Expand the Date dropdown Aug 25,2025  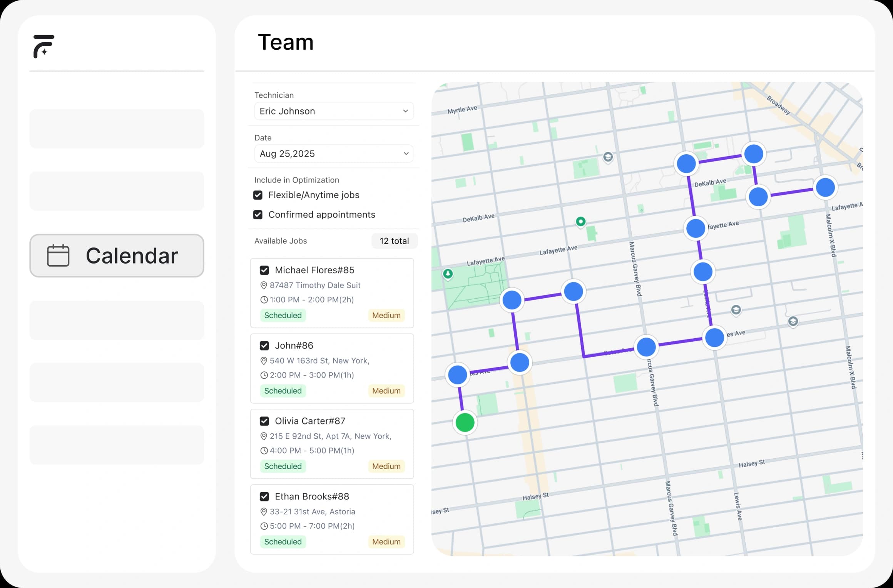(334, 154)
